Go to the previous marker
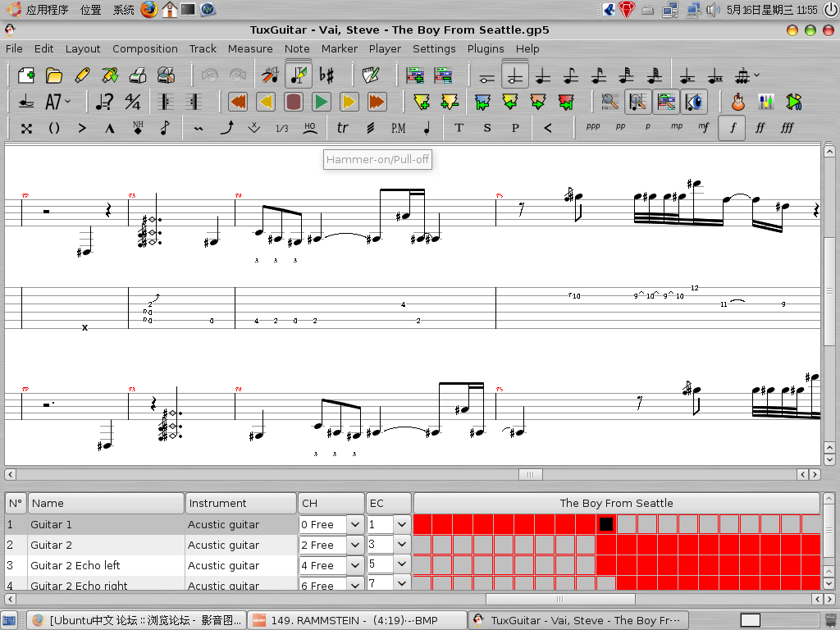 click(510, 102)
